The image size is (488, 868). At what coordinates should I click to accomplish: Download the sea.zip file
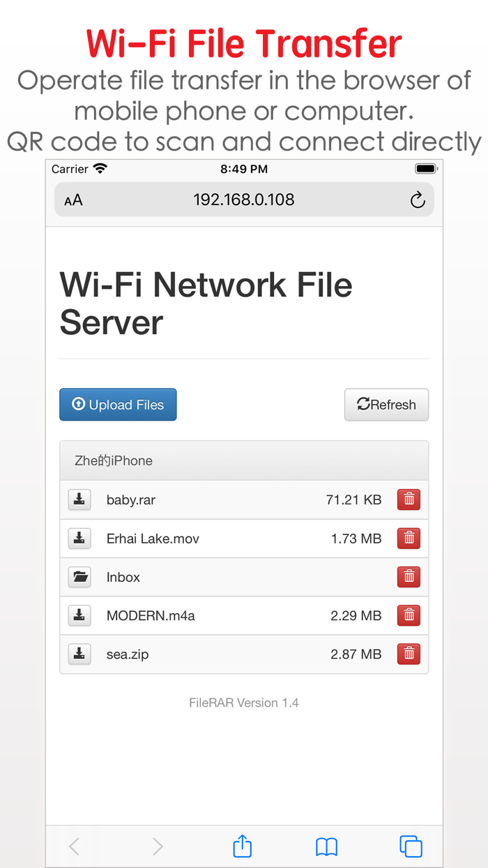[79, 654]
